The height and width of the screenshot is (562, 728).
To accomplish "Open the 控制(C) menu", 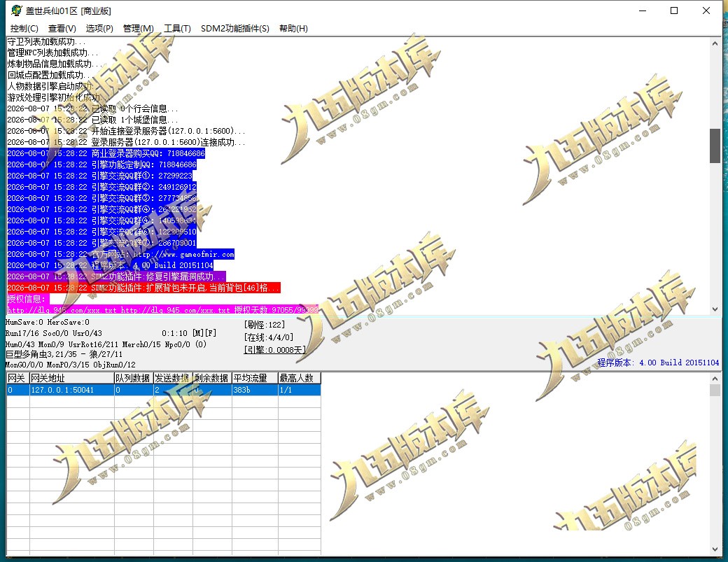I will pos(24,28).
